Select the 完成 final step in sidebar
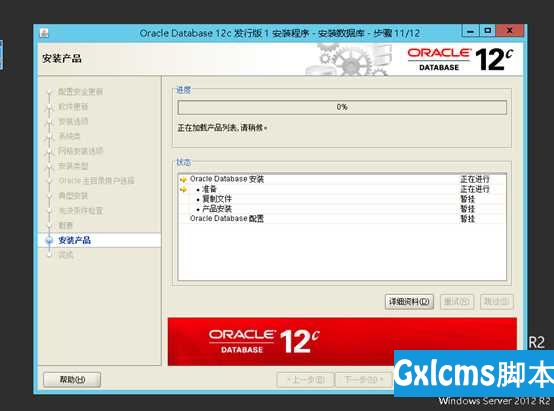 pos(66,255)
